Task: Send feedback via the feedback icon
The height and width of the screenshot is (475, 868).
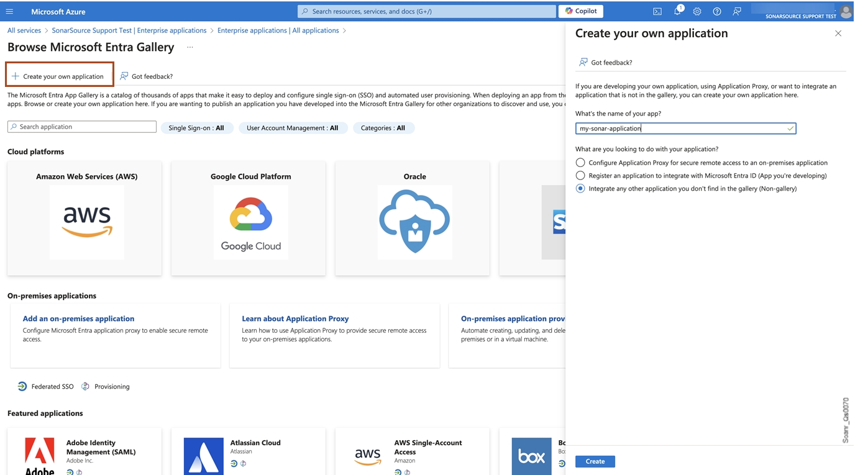Action: [736, 11]
